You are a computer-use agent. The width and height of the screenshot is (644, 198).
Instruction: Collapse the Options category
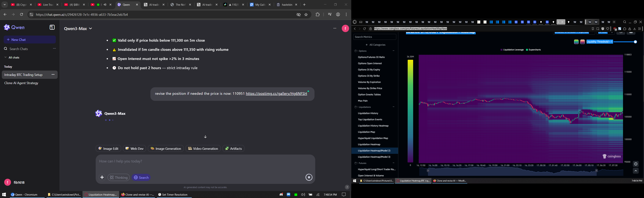click(x=394, y=51)
